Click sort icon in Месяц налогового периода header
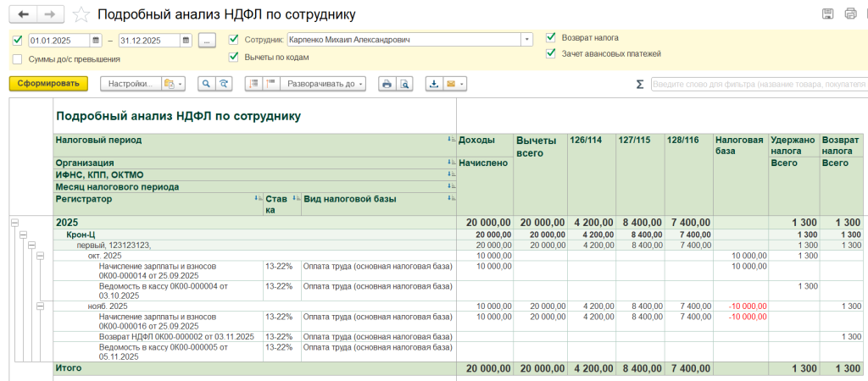 [x=452, y=187]
